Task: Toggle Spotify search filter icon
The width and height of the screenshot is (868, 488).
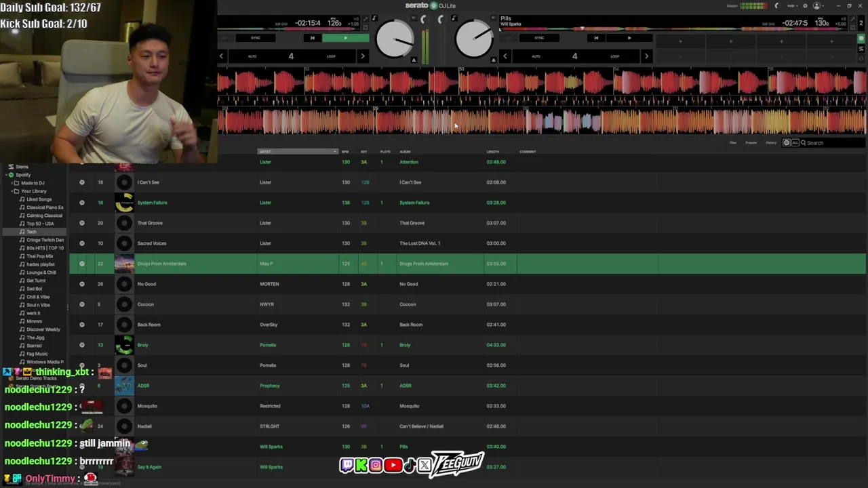Action: 787,143
